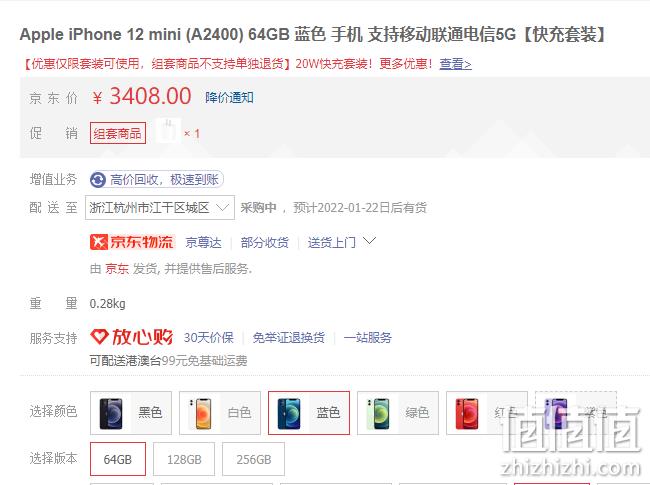Choose the green 绿色 color option
Viewport: 650px width, 485px height.
point(398,413)
